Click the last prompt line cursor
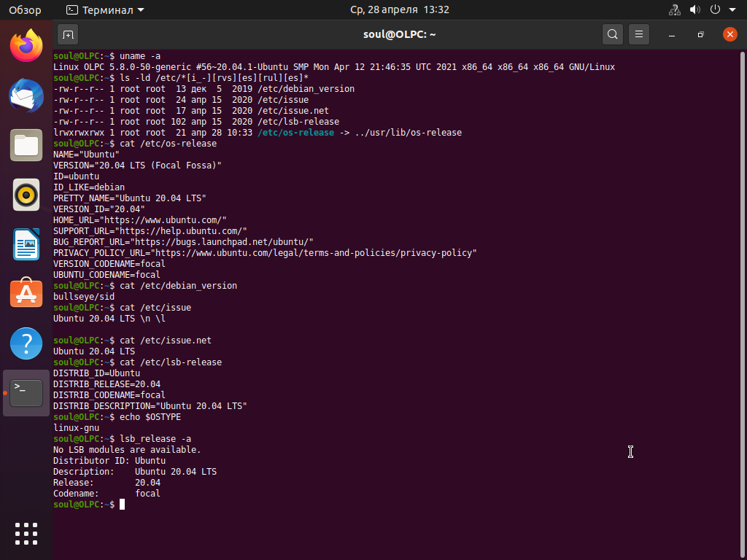This screenshot has height=560, width=747. [x=122, y=505]
